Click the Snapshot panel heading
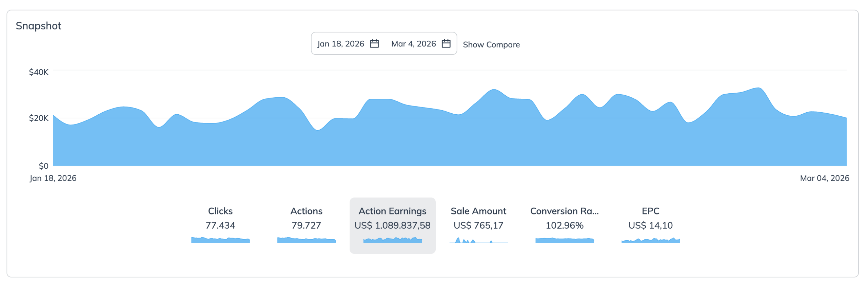The image size is (868, 286). coord(38,26)
